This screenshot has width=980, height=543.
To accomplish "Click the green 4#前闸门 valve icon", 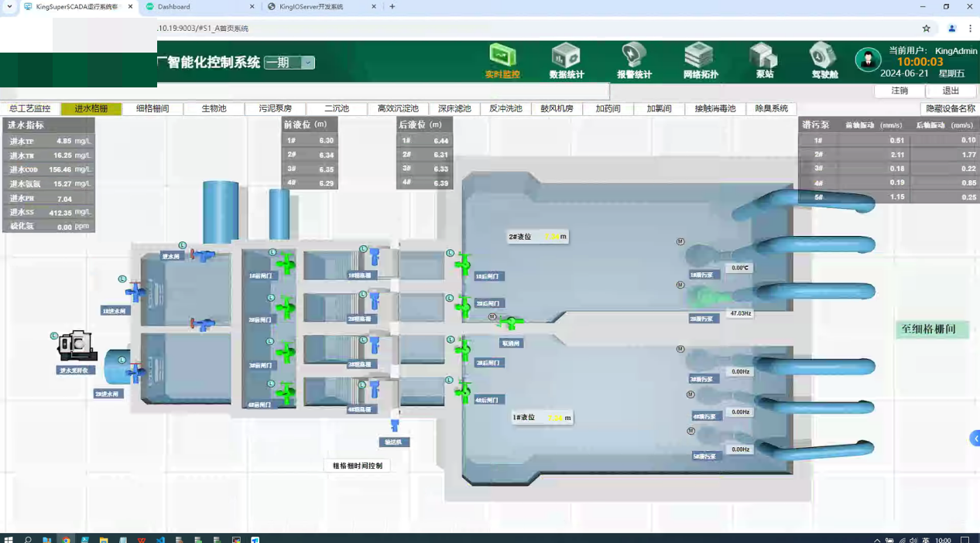I will pyautogui.click(x=286, y=393).
